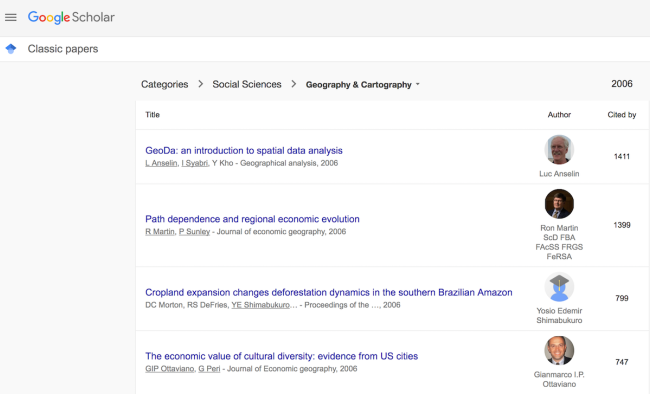Expand the Geography & Cartography dropdown
Screen dimensions: 650x394
363,85
